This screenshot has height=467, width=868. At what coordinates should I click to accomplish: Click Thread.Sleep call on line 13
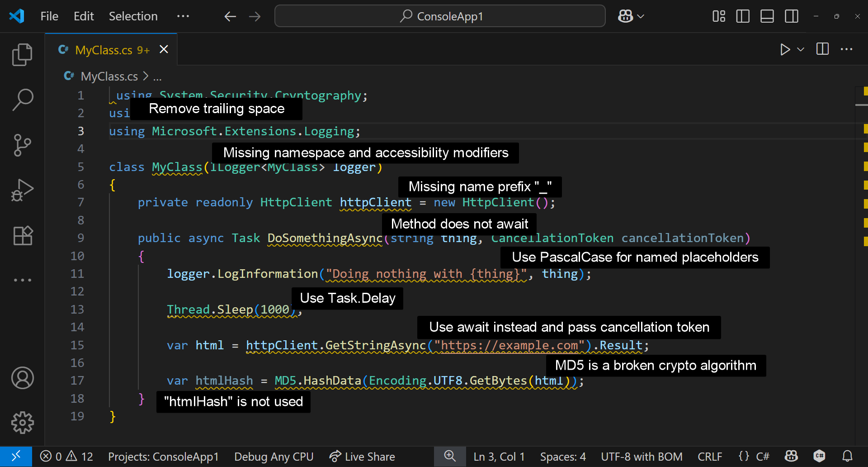point(232,310)
